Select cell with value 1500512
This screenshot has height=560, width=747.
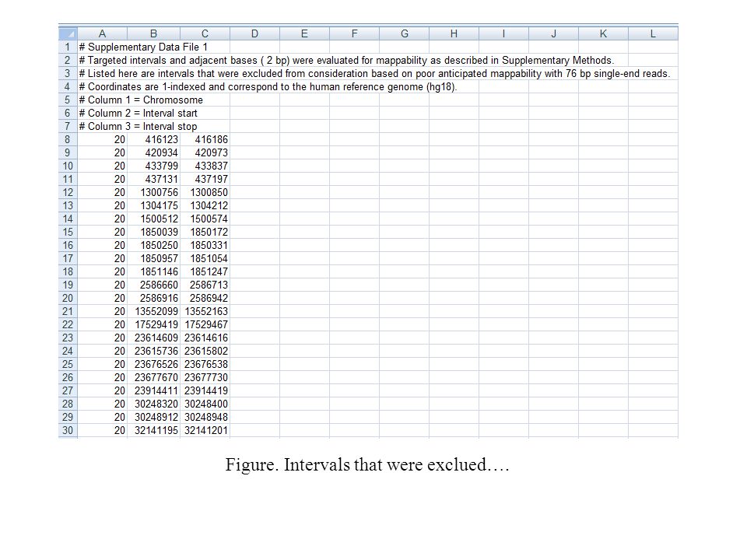click(x=153, y=219)
